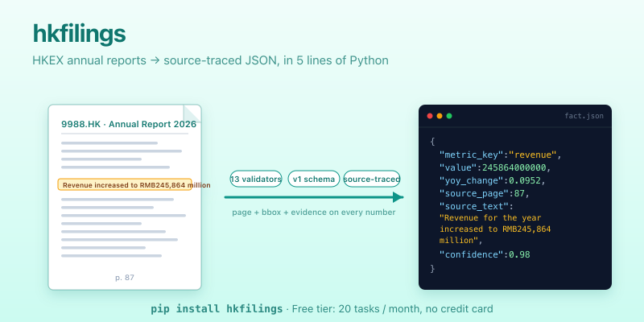The image size is (644, 322).
Task: Click the 0.0952 number
Action: (525, 180)
